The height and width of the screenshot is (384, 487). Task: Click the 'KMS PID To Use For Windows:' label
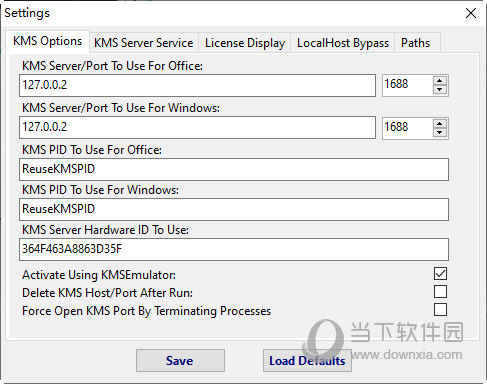(100, 190)
